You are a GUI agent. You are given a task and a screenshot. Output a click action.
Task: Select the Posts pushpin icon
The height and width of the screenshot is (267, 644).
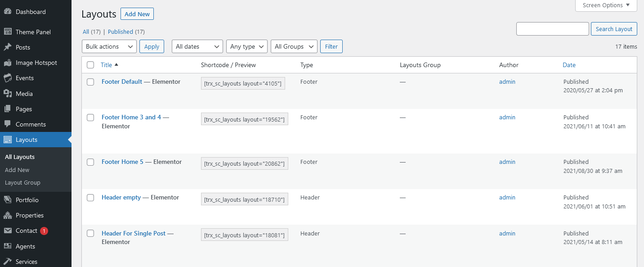(x=8, y=47)
